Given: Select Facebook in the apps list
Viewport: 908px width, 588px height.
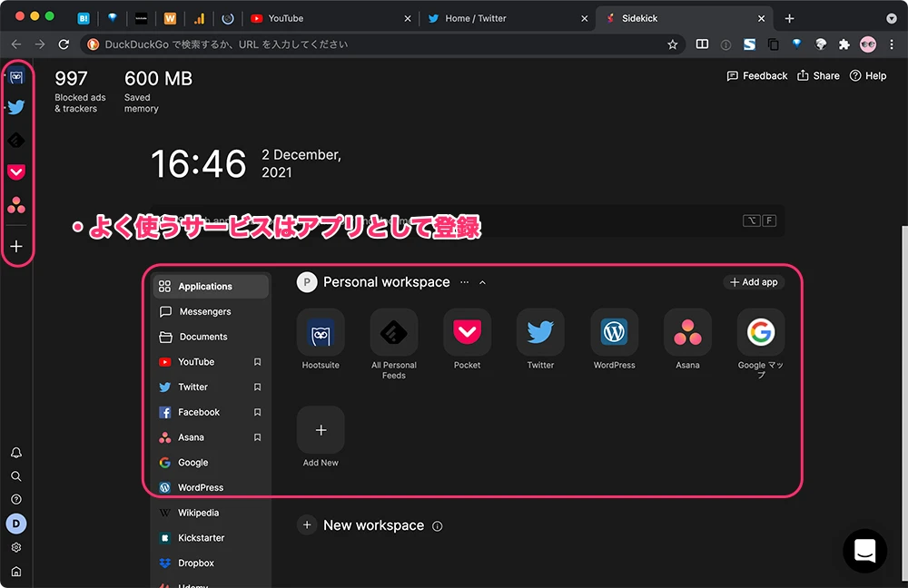Looking at the screenshot, I should (x=211, y=412).
